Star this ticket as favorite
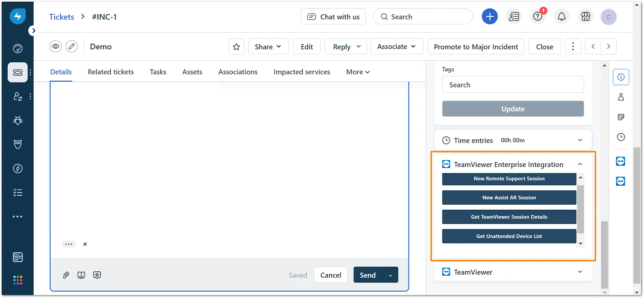 coord(236,47)
